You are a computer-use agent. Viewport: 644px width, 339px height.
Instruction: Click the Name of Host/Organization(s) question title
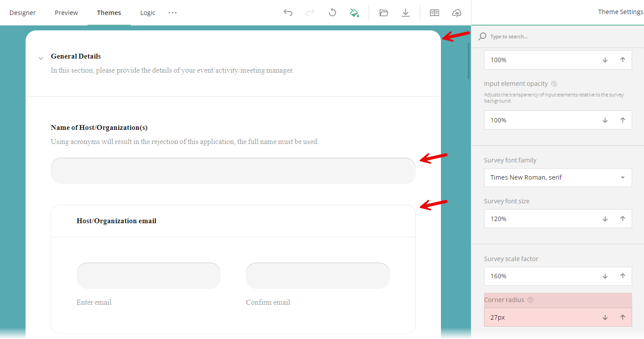(99, 128)
